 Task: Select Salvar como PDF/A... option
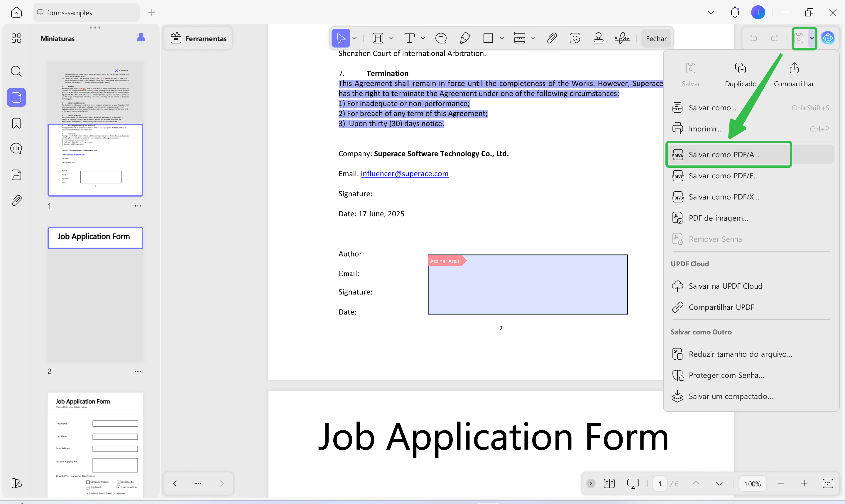(751, 155)
